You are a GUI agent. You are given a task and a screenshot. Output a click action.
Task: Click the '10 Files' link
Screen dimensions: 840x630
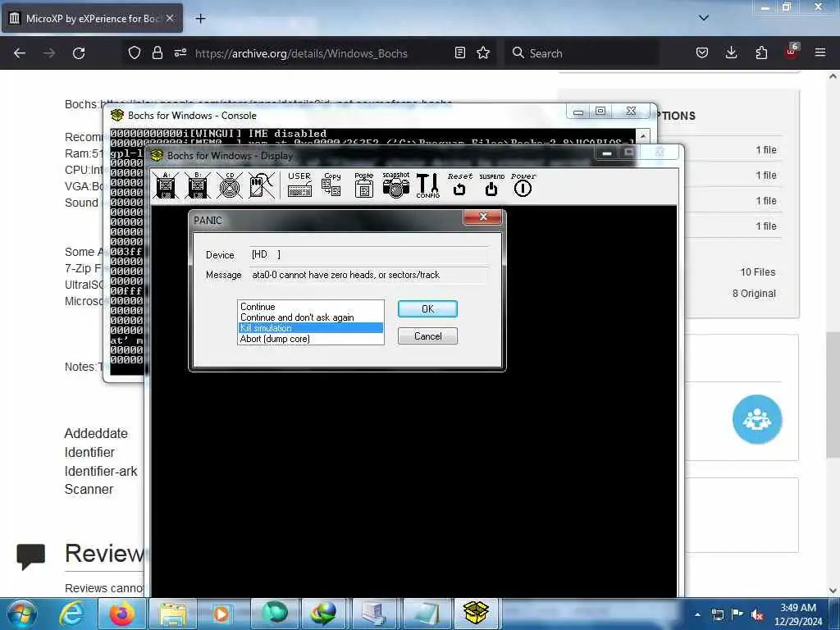(x=757, y=272)
